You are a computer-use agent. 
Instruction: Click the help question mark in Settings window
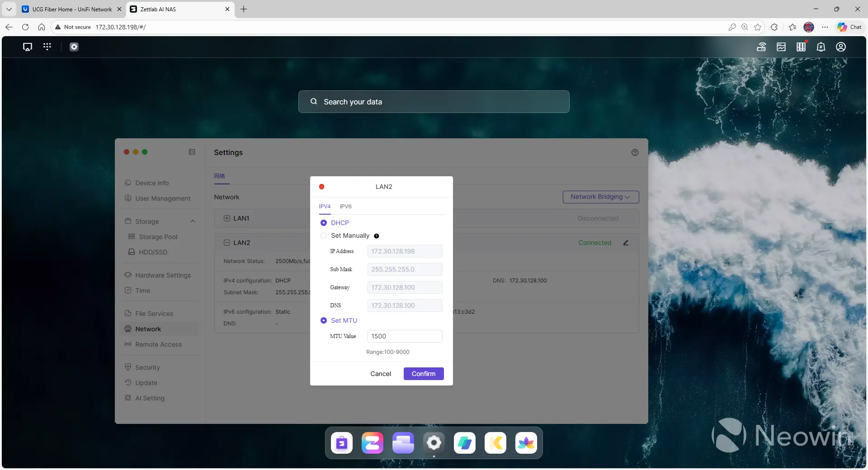[x=635, y=152]
